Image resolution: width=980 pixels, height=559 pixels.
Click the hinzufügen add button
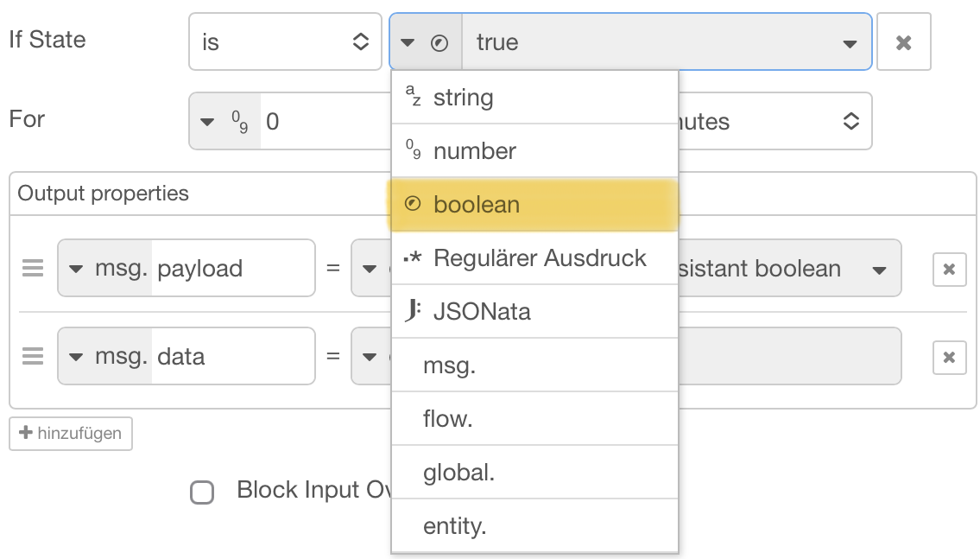pyautogui.click(x=71, y=434)
